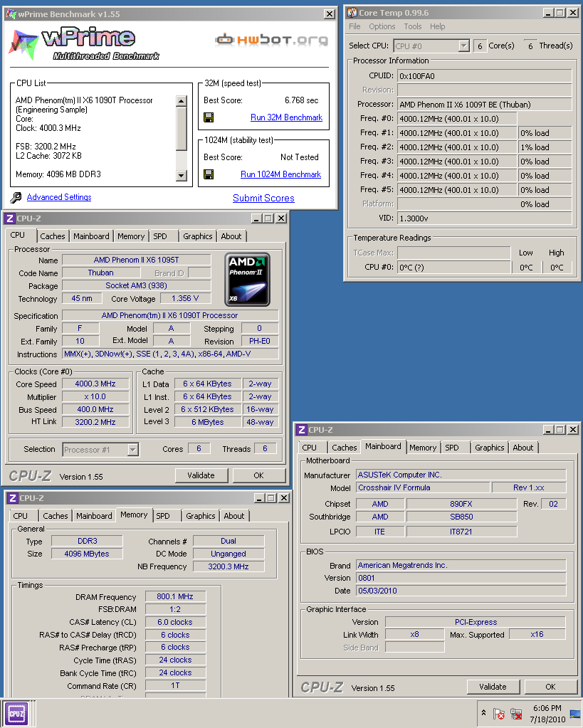Image resolution: width=583 pixels, height=728 pixels.
Task: Click the network status icon in the system tray
Action: pyautogui.click(x=516, y=714)
